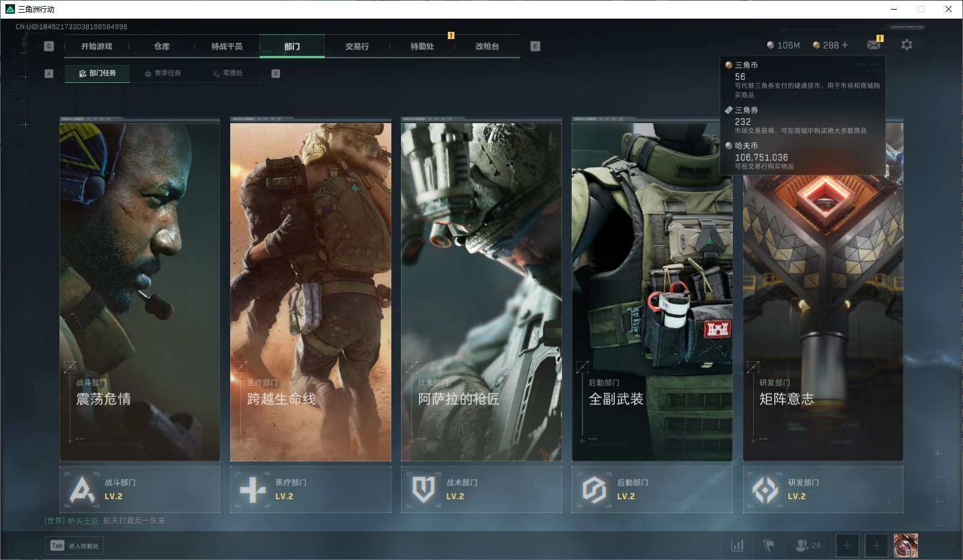Click the plus icon beside 288 currency

(845, 45)
